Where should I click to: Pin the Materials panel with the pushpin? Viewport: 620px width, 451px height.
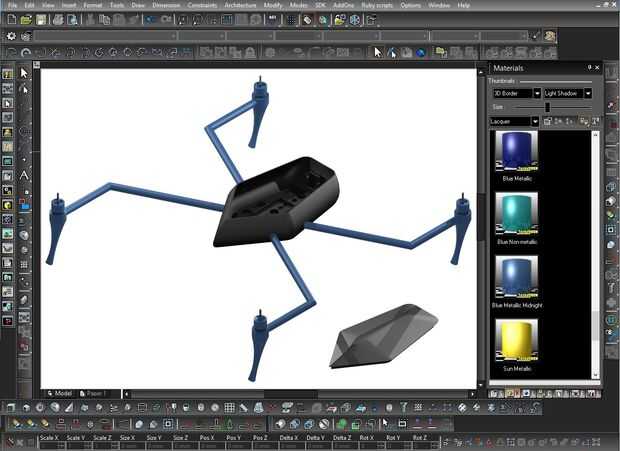pyautogui.click(x=589, y=68)
